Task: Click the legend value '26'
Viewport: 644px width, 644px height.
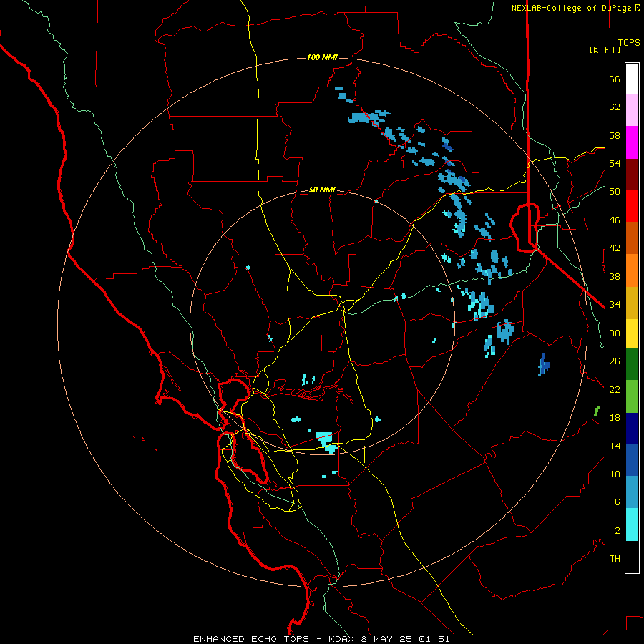Action: pyautogui.click(x=615, y=361)
